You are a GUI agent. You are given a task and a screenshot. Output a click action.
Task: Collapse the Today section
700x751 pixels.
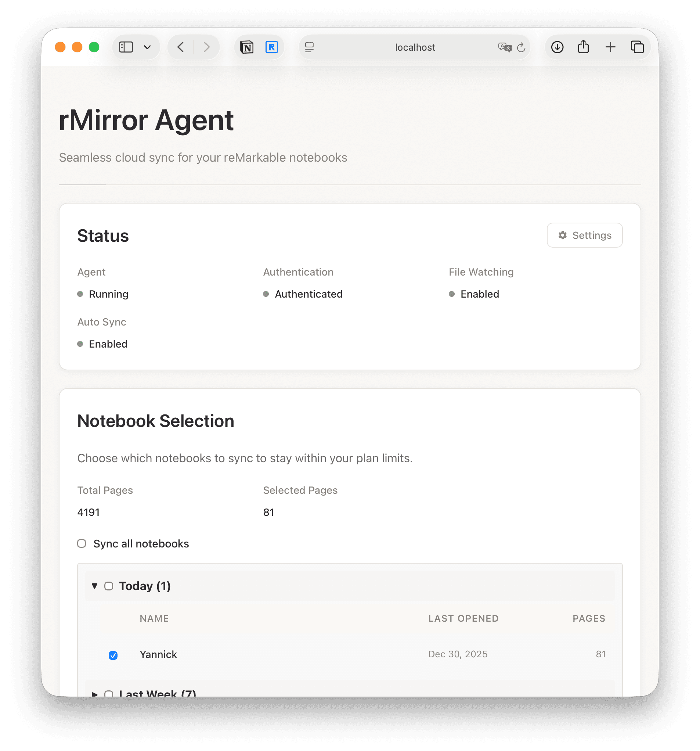pyautogui.click(x=94, y=586)
